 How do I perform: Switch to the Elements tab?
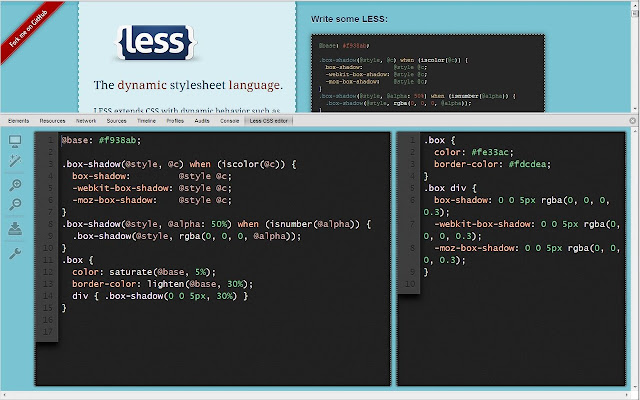18,121
